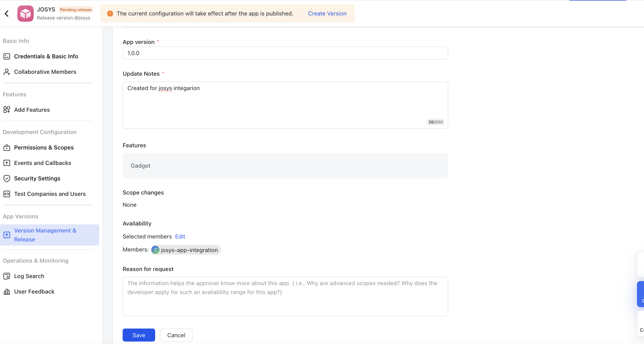Click the User Feedback chart icon

pyautogui.click(x=7, y=292)
